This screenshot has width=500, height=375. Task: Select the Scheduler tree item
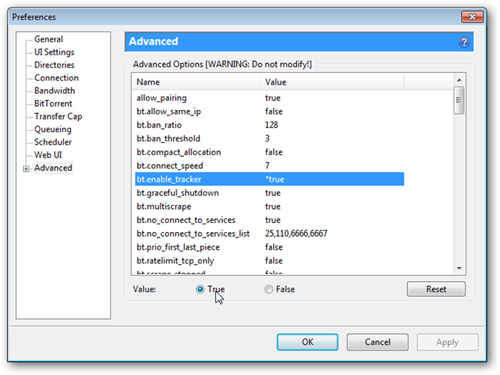[x=53, y=142]
